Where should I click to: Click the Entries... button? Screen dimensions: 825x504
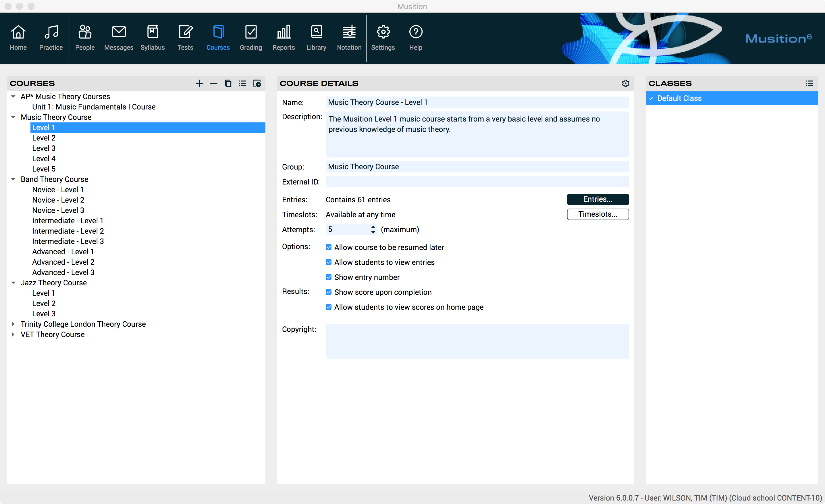point(598,199)
